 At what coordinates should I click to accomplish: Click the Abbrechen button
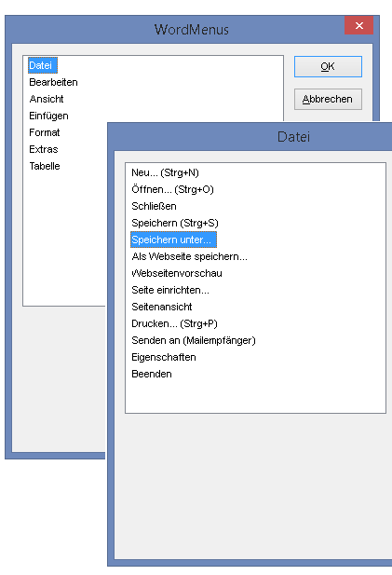click(328, 99)
